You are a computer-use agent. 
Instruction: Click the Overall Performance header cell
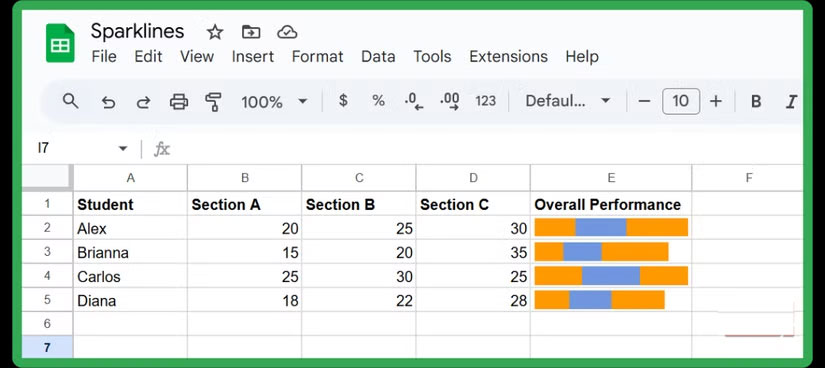(x=611, y=204)
